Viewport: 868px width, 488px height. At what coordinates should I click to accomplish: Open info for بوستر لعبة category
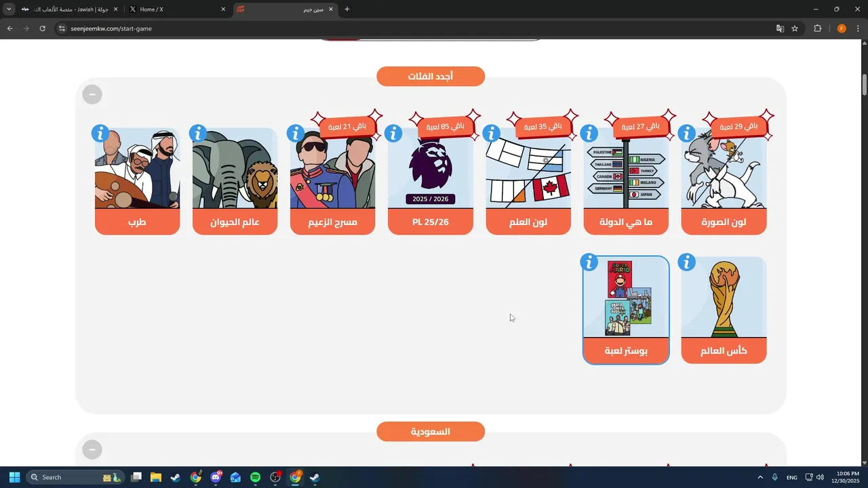[x=589, y=262]
